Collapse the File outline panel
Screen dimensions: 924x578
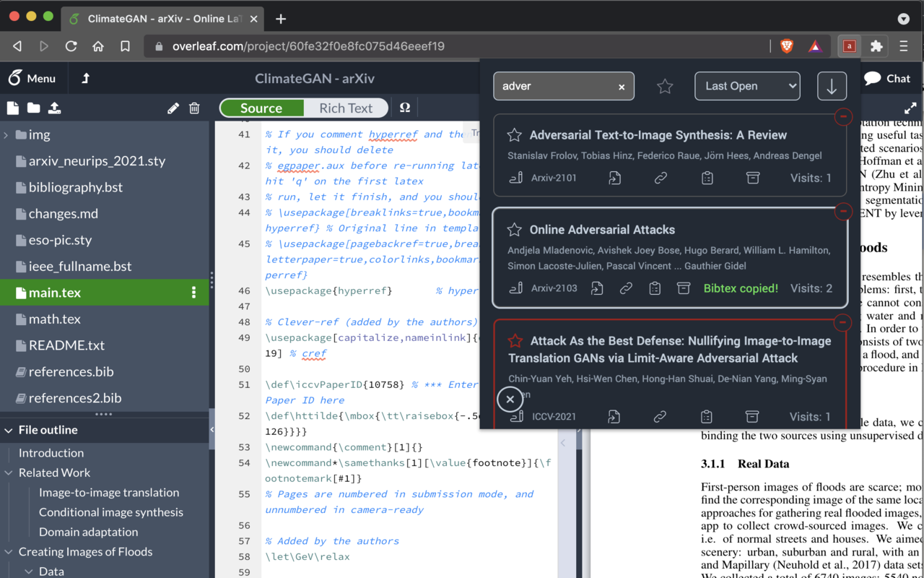9,430
